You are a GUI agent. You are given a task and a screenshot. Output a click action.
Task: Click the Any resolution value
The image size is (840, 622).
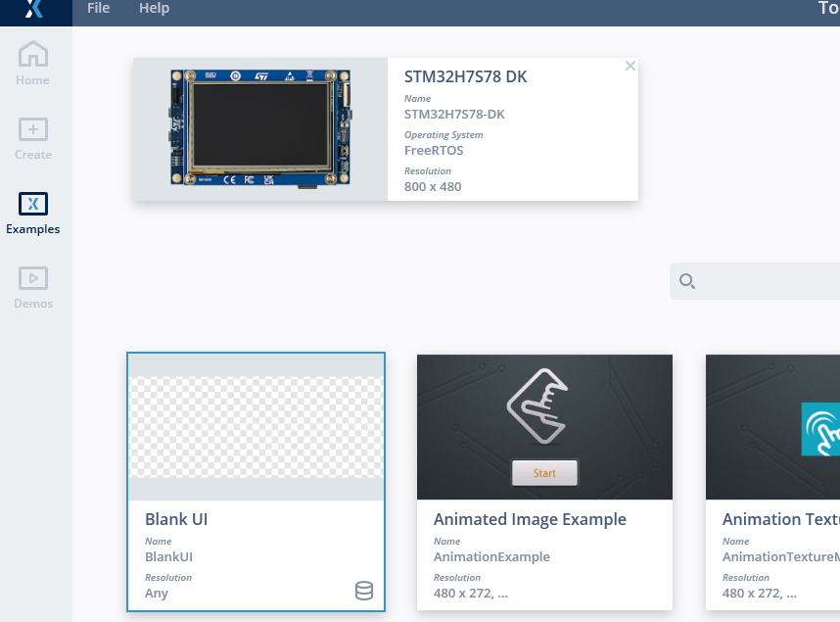point(157,593)
